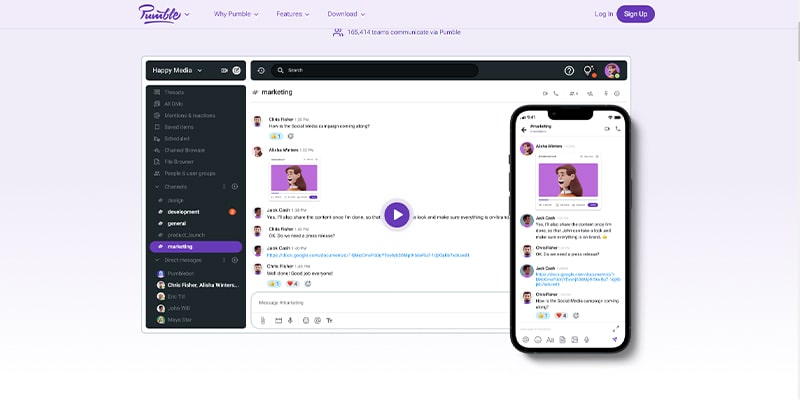Play the Pumble demo video
The width and height of the screenshot is (800, 400).
[x=397, y=215]
